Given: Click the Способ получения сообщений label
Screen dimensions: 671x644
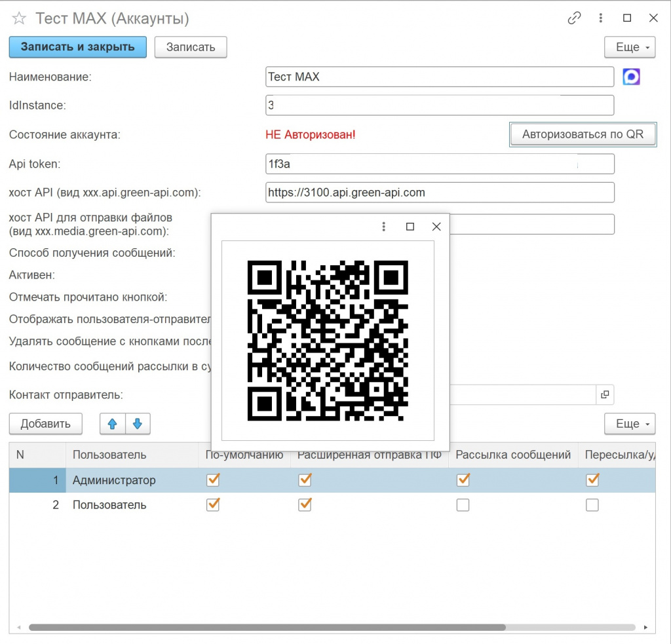Looking at the screenshot, I should pyautogui.click(x=92, y=253).
